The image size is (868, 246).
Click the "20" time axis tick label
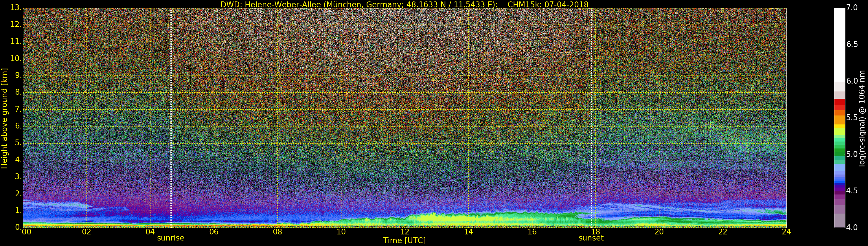point(659,232)
